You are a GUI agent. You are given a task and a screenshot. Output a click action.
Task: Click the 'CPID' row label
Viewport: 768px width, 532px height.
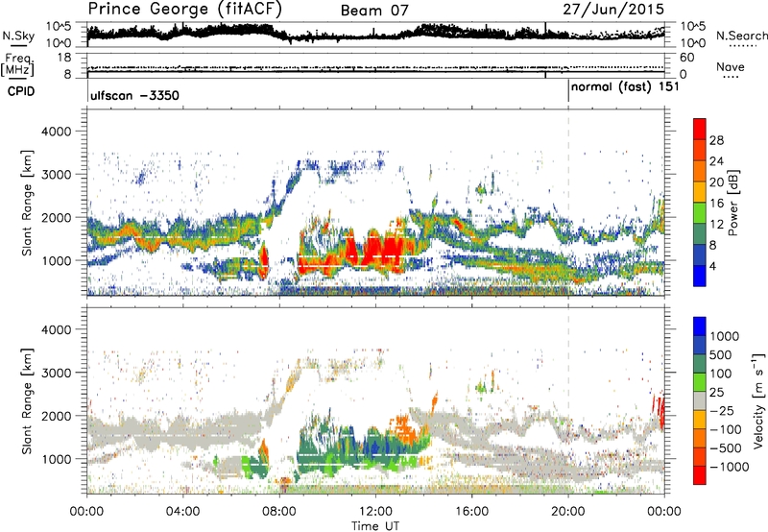pyautogui.click(x=21, y=91)
